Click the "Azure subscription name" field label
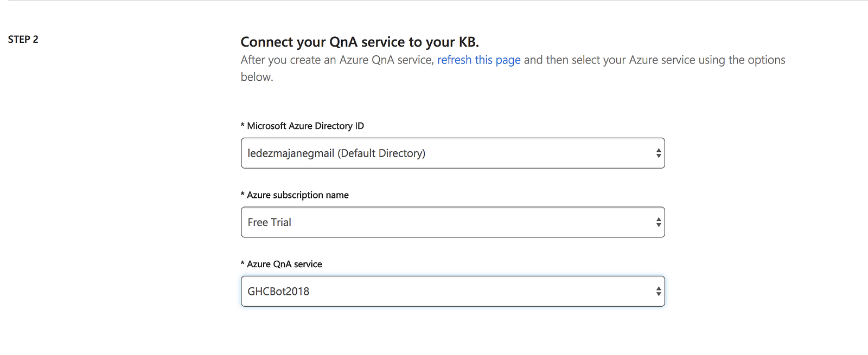The height and width of the screenshot is (355, 868). (298, 195)
